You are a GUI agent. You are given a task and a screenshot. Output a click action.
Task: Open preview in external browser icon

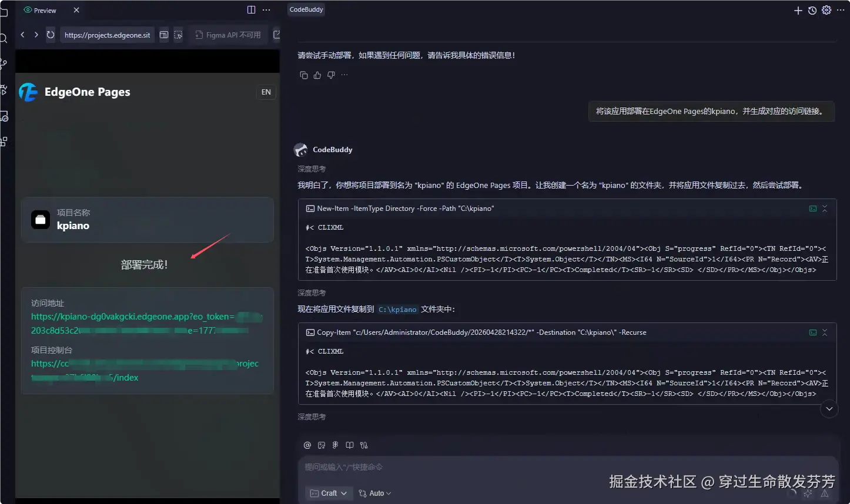coord(277,35)
